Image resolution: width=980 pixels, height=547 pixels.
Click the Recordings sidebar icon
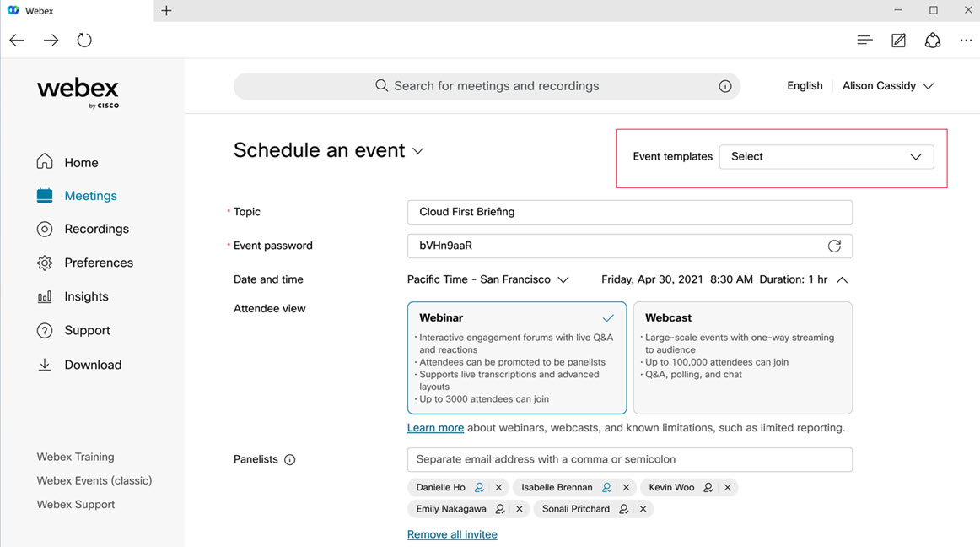[x=45, y=229]
